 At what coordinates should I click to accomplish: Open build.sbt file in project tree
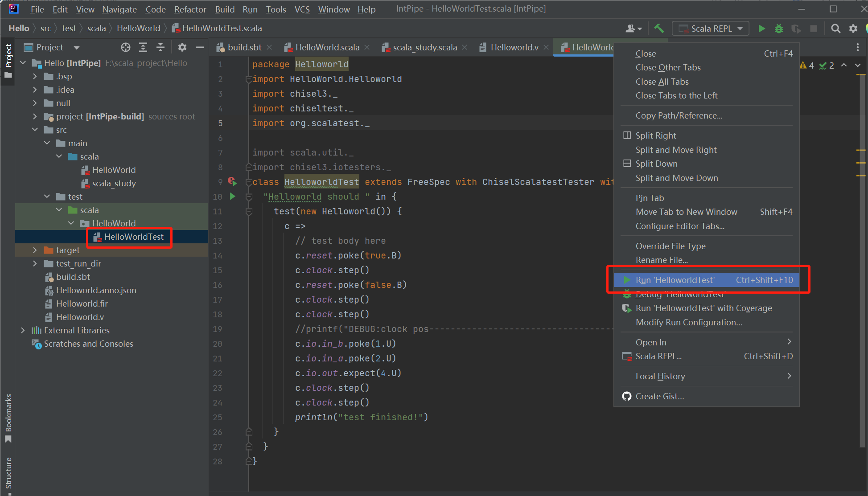click(73, 277)
